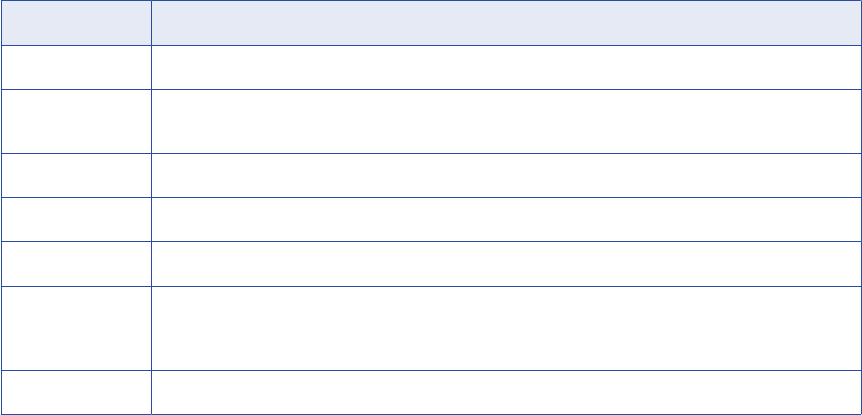Select the narrow cell in fifth body row

click(76, 263)
